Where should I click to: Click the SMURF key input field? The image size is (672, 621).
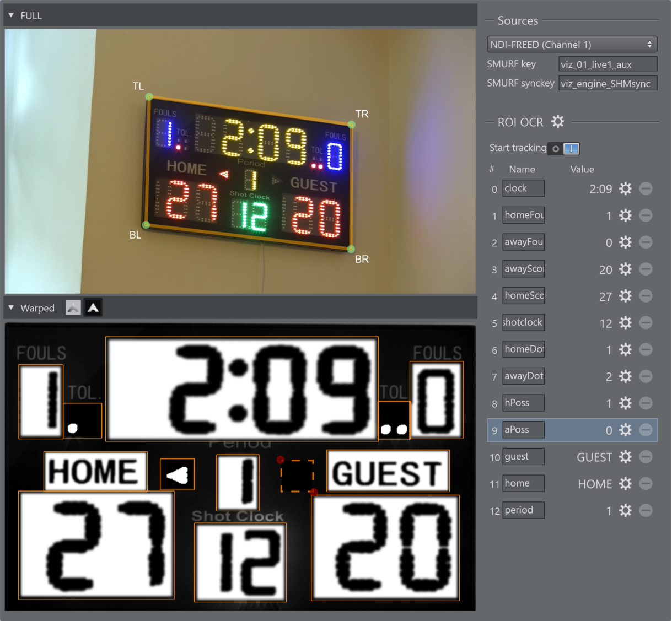click(608, 64)
